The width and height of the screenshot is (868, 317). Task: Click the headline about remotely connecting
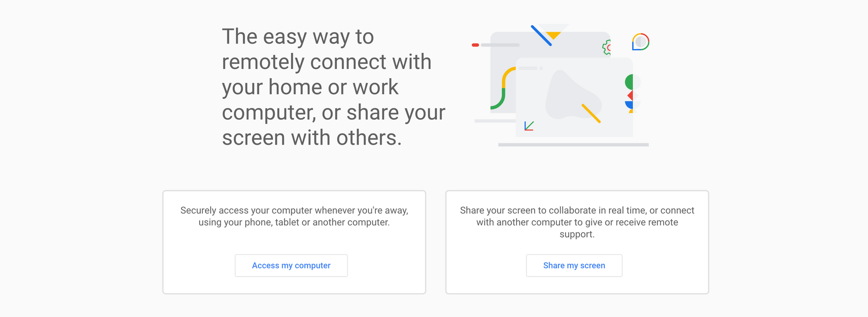pos(333,87)
